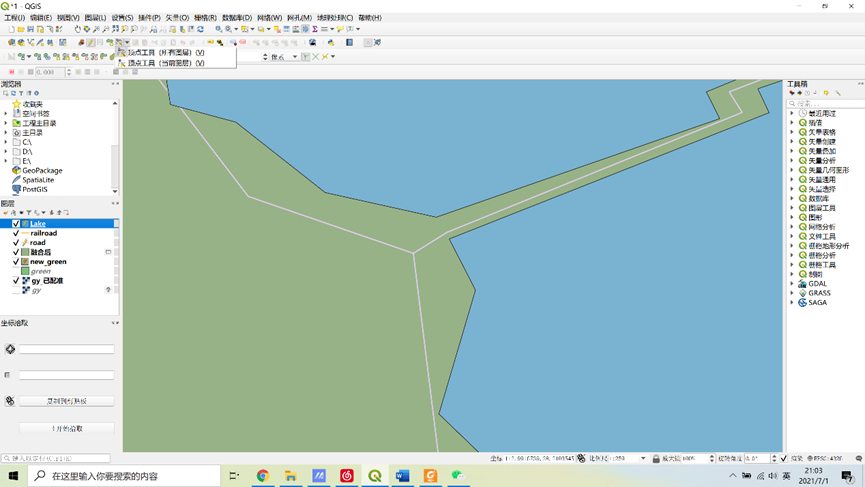Click the Save Project icon
This screenshot has width=865, height=487.
30,29
